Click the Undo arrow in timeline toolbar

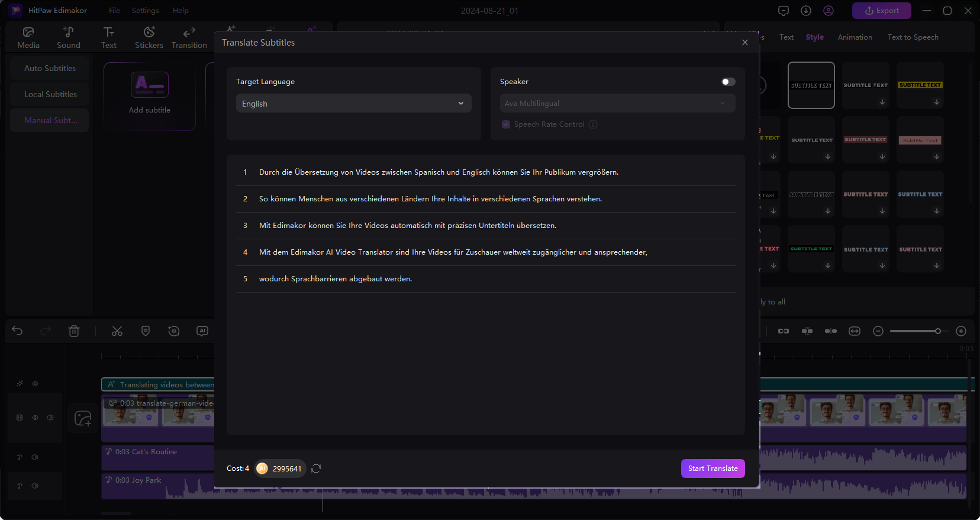pyautogui.click(x=17, y=331)
